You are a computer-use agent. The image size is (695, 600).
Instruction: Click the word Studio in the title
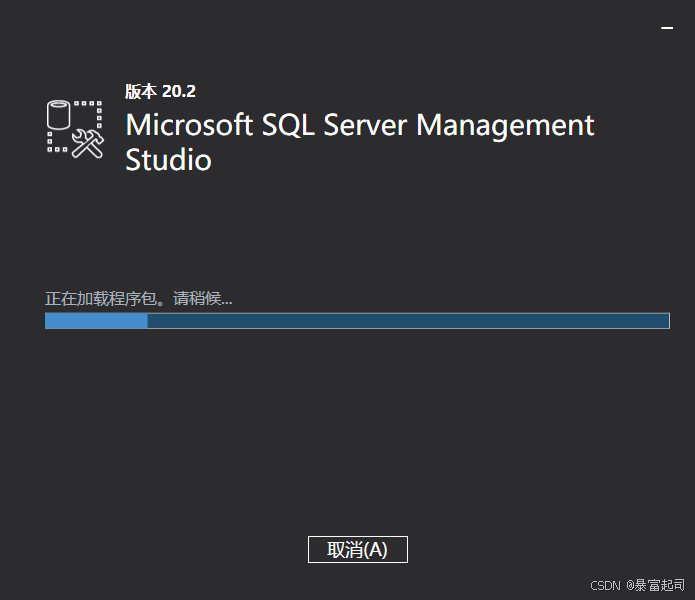(x=168, y=160)
